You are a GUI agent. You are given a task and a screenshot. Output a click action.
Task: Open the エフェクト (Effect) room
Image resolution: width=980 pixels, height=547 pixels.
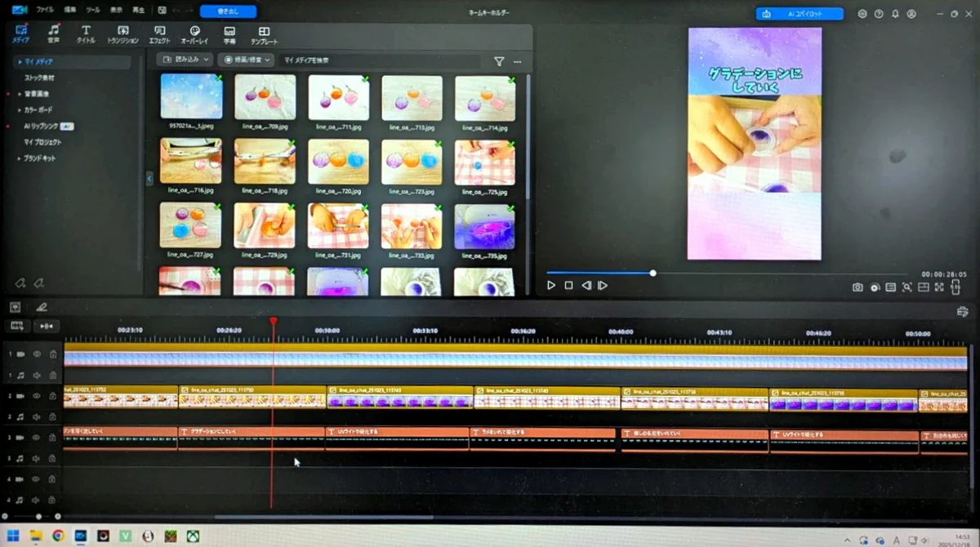[x=160, y=34]
